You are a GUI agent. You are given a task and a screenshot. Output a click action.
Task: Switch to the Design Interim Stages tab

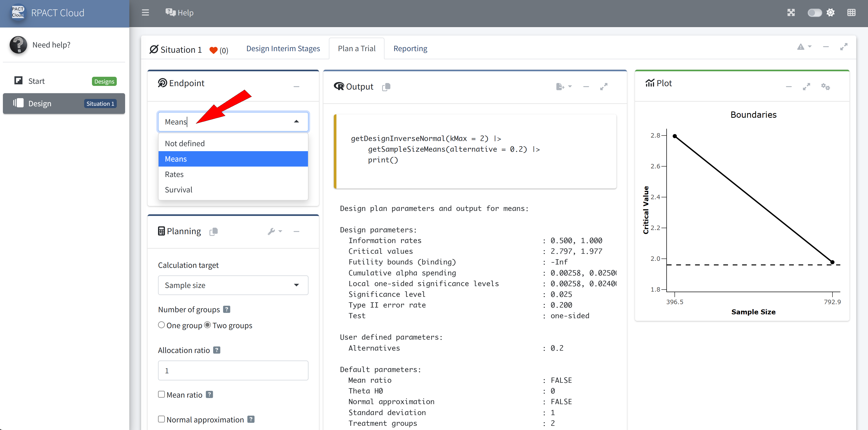pos(283,49)
